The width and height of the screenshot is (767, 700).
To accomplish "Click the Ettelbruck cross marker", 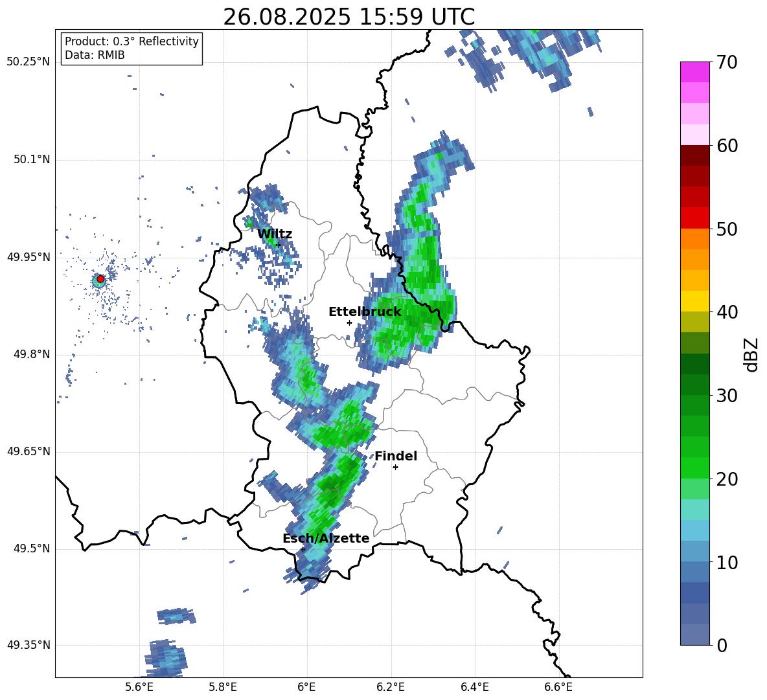I will click(349, 322).
